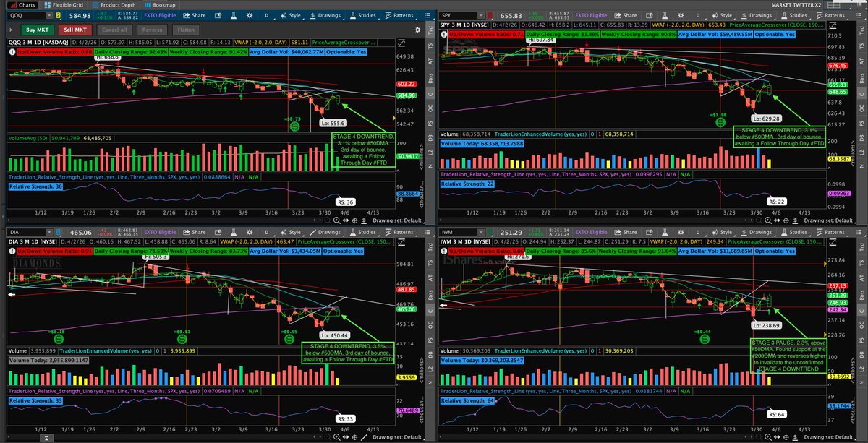Open the flask tools icon on DIA chart

point(234,232)
